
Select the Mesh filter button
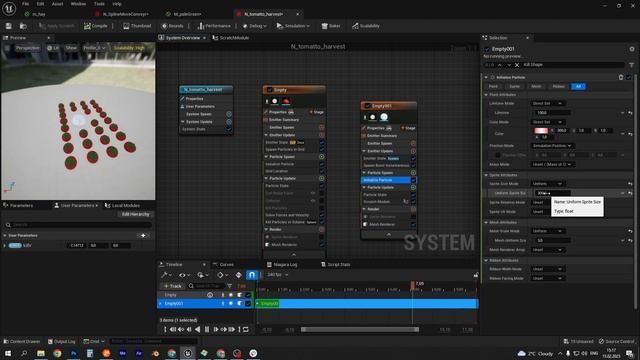click(536, 87)
